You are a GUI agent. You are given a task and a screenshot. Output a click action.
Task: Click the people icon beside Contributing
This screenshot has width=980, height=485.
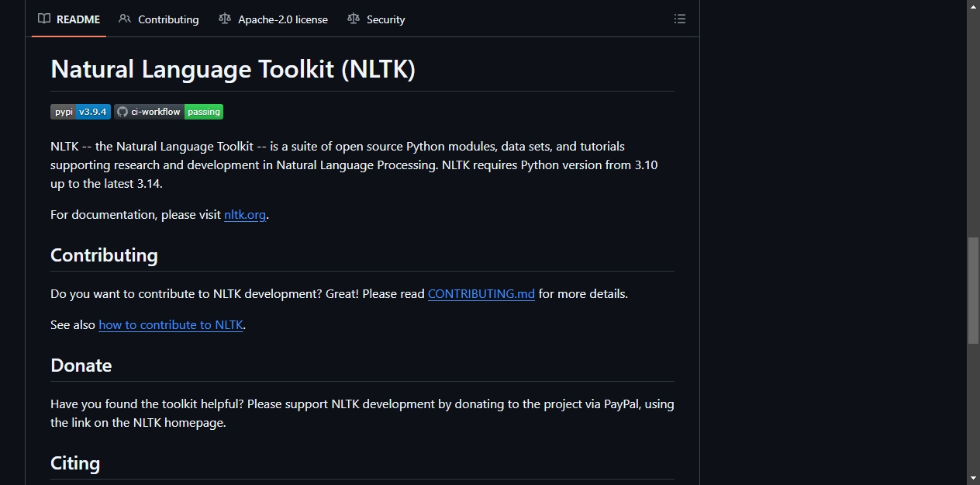coord(125,19)
